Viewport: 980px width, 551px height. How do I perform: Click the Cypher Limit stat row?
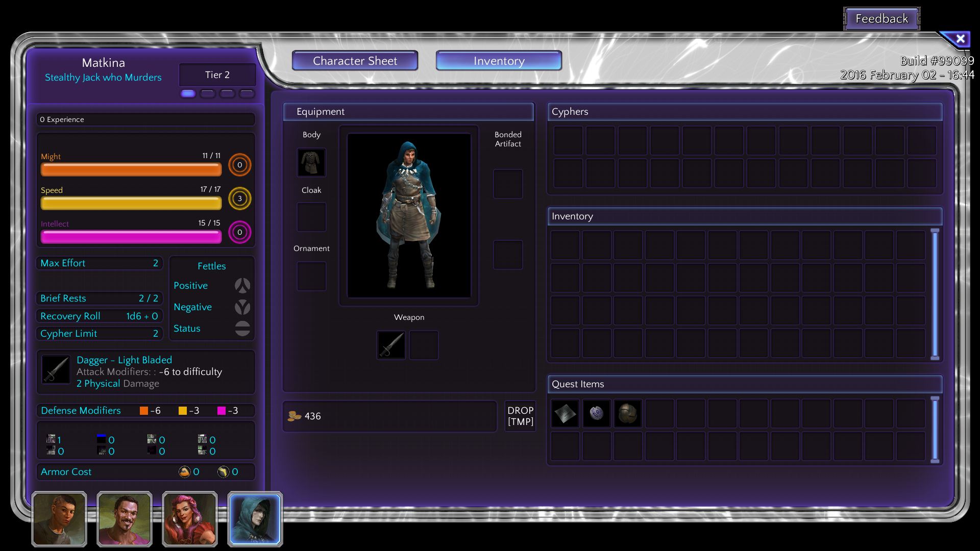[x=99, y=334]
